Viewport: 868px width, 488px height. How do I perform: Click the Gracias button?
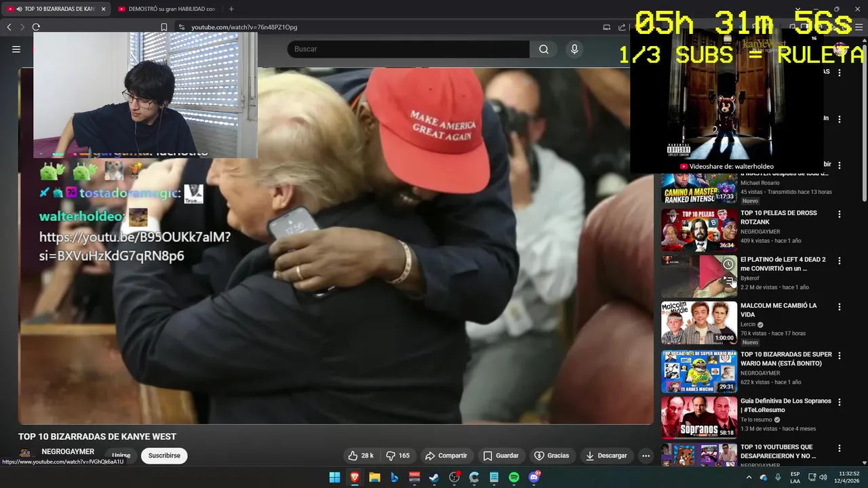point(551,455)
